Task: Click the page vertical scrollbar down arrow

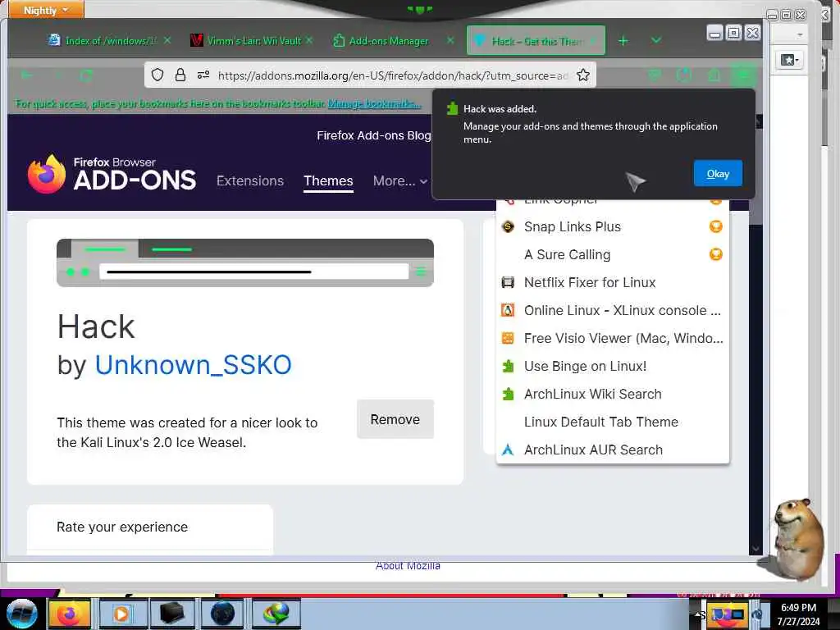Action: [756, 549]
